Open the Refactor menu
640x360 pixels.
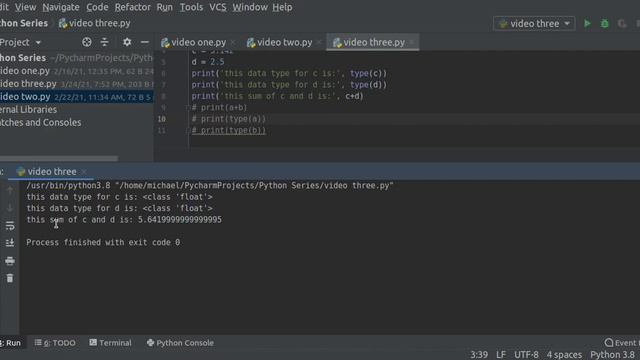132,7
